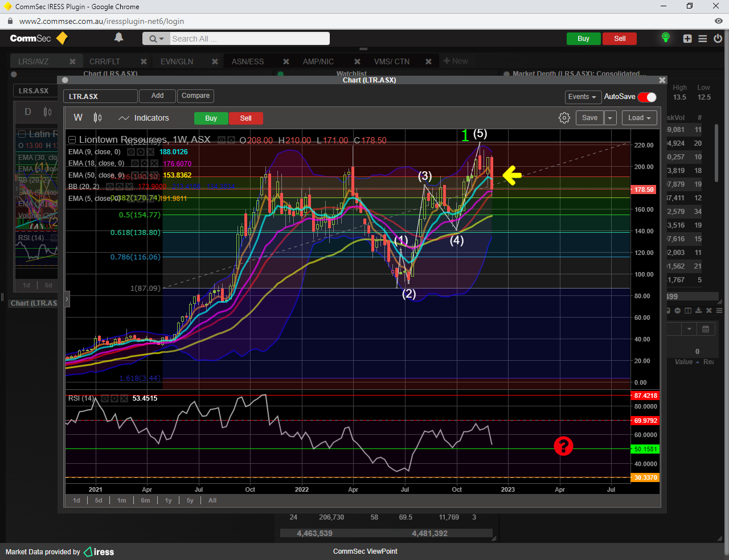Close the ASN/ESS tab
Image resolution: width=729 pixels, height=560 pixels.
(x=286, y=61)
